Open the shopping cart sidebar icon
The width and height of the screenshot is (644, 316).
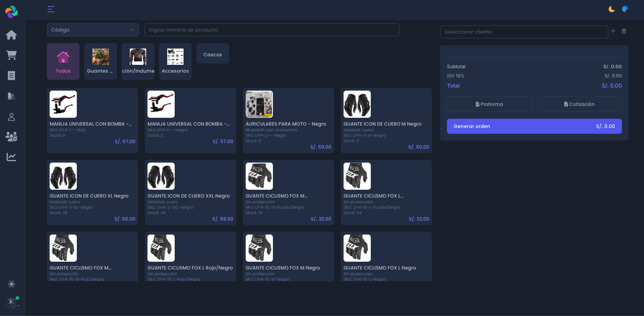11,55
